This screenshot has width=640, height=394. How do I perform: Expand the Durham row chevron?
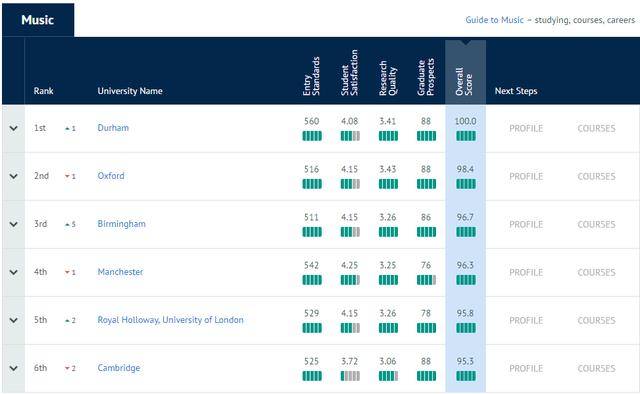click(x=13, y=128)
